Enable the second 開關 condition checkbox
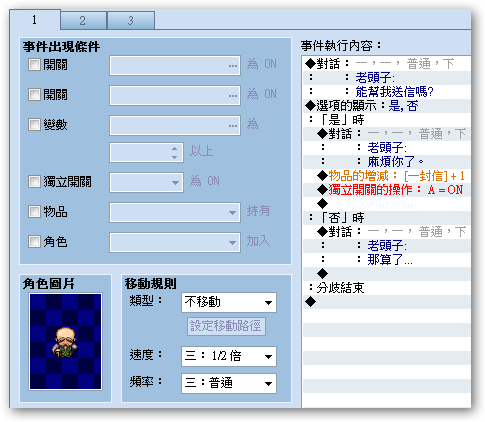 [34, 94]
